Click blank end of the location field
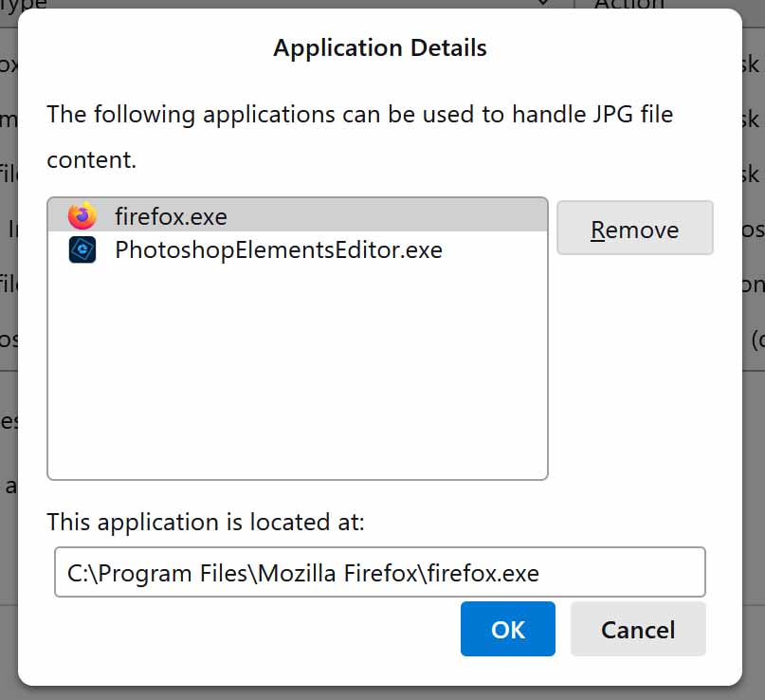The image size is (765, 700). 626,573
